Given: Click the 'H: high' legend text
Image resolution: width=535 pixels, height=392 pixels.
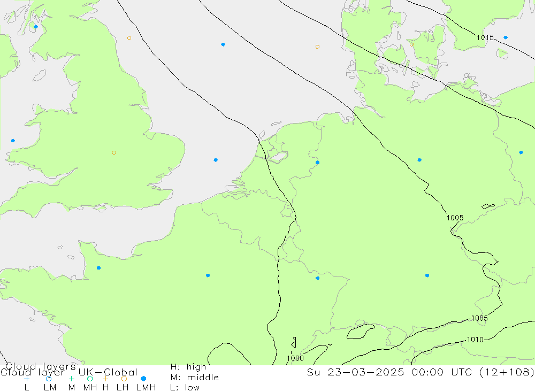Looking at the screenshot, I should click(x=188, y=367).
